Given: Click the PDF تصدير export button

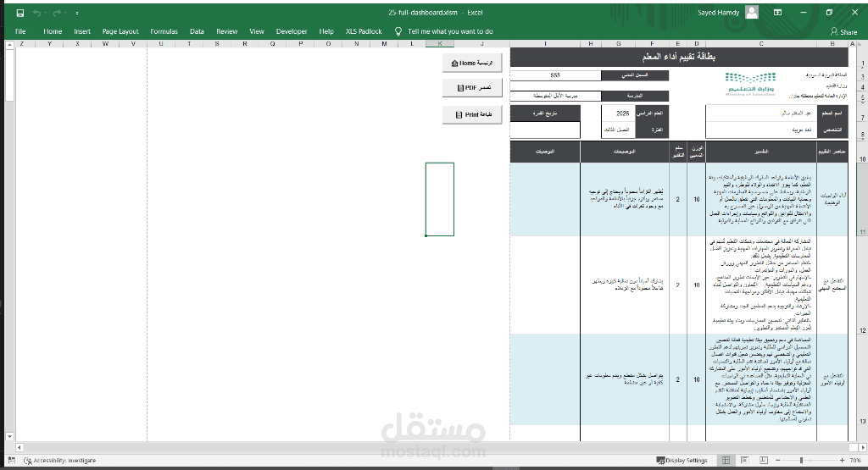Looking at the screenshot, I should (x=472, y=88).
